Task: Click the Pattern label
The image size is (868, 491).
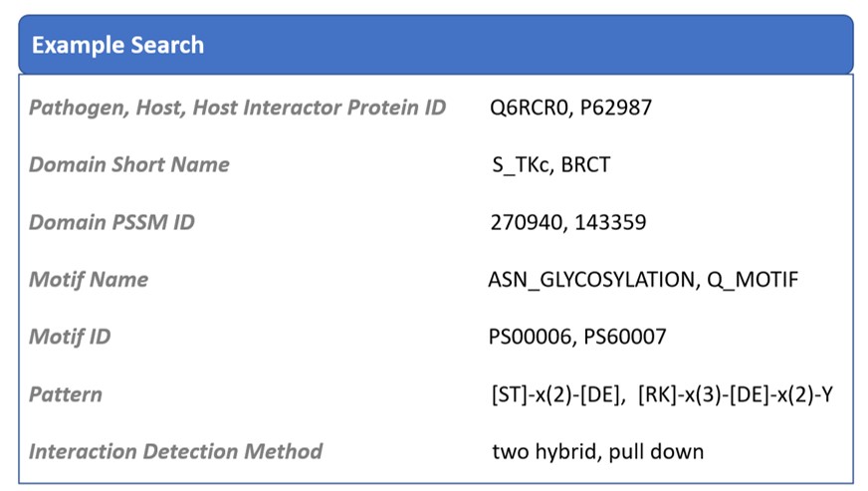Action: click(x=66, y=394)
